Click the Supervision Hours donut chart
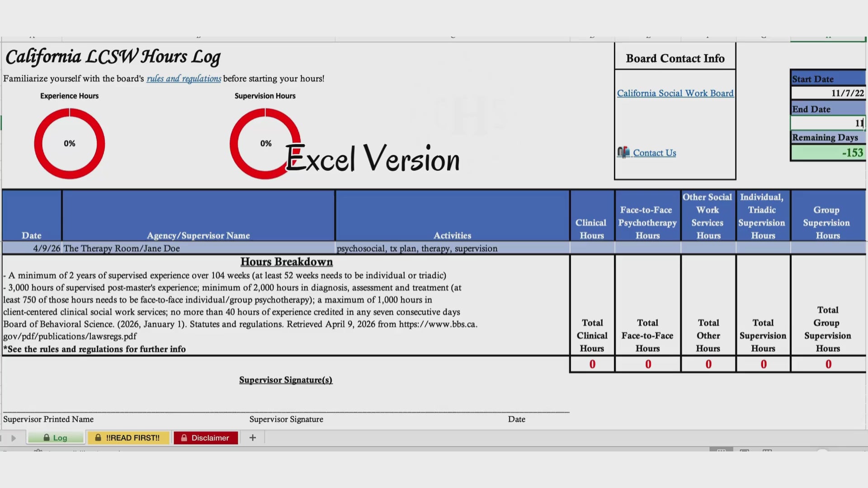868x488 pixels. 265,144
